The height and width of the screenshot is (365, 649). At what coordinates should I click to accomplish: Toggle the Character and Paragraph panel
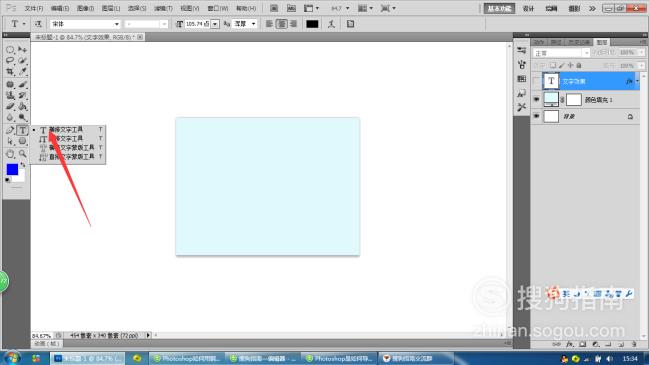351,24
